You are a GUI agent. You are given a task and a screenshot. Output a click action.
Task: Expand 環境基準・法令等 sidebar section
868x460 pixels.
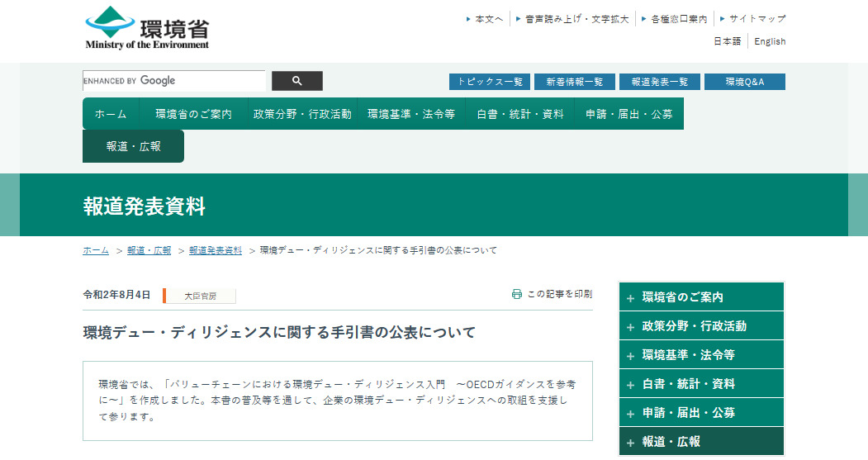[x=700, y=355]
